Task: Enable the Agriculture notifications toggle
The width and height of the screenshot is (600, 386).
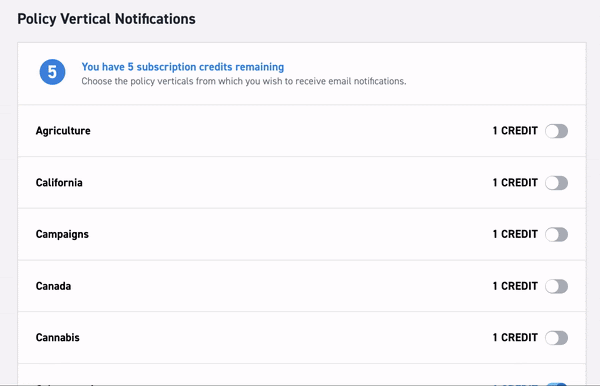Action: click(x=556, y=131)
